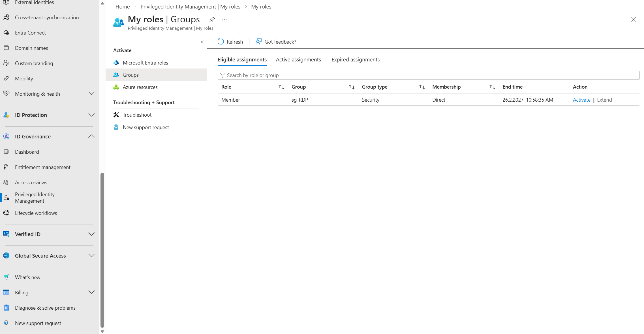The height and width of the screenshot is (334, 644).
Task: Expand the Verified ID section
Action: [x=91, y=234]
